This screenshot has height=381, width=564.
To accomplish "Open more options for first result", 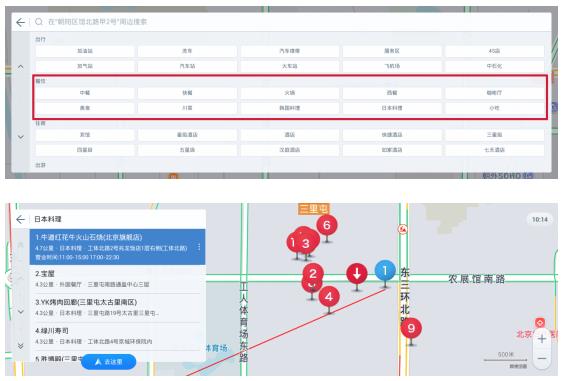I will tap(199, 247).
